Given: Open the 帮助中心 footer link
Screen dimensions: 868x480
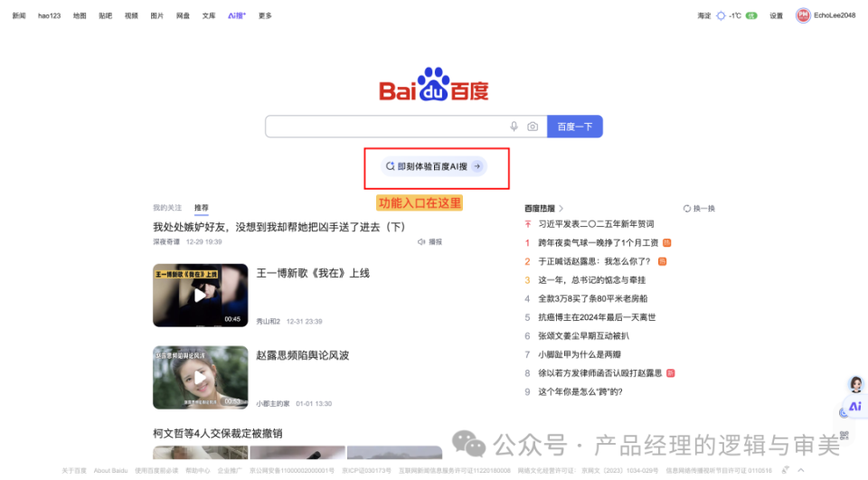Looking at the screenshot, I should [198, 471].
